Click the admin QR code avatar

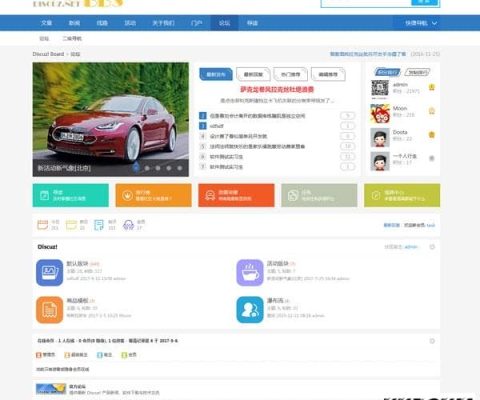(x=380, y=89)
